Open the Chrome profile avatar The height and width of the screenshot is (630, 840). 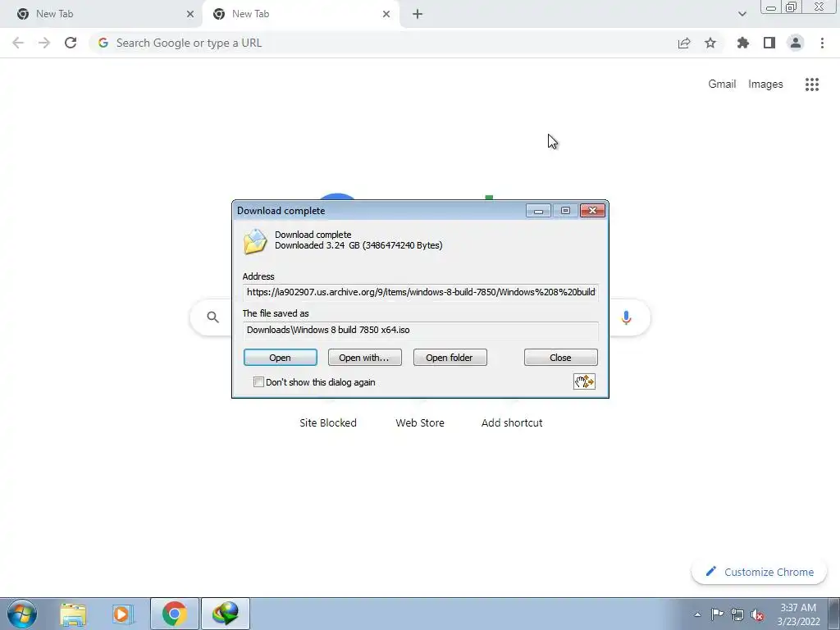point(796,43)
